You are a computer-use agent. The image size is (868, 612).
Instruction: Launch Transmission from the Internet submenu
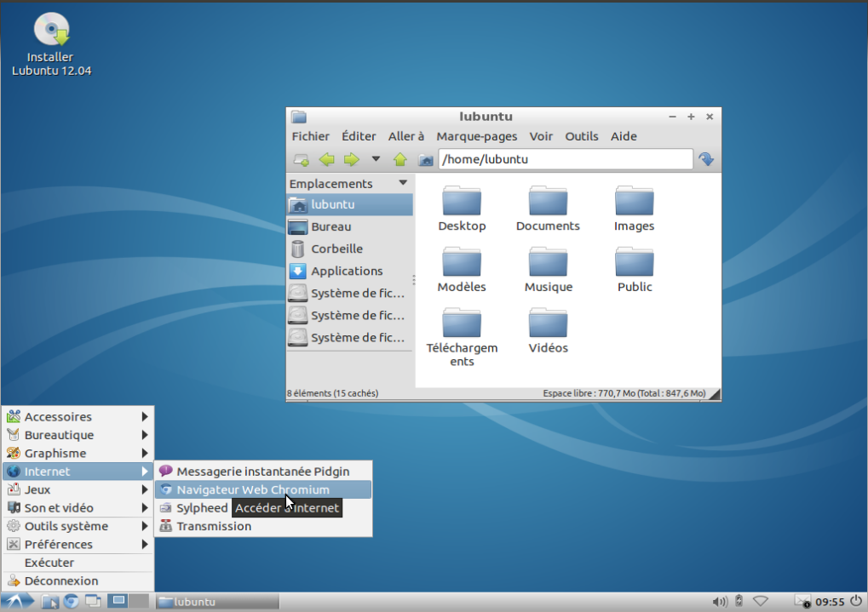point(263,526)
